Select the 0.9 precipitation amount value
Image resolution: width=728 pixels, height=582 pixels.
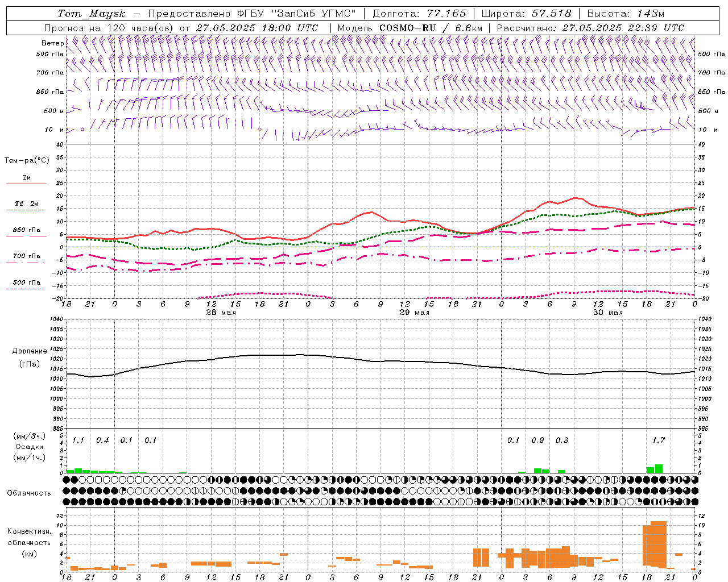pyautogui.click(x=537, y=440)
